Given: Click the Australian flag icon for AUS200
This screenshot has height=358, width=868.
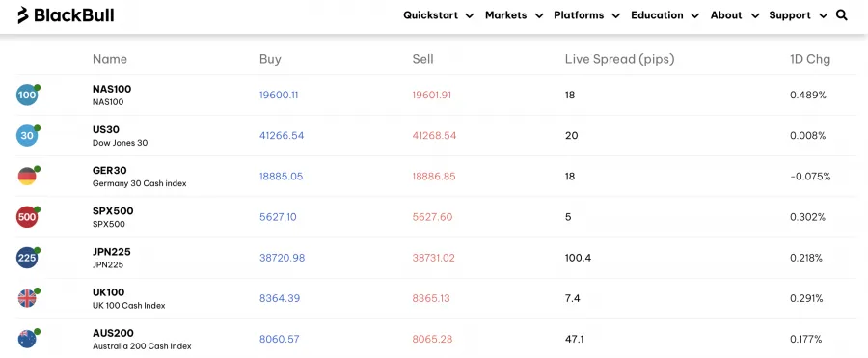Looking at the screenshot, I should tap(27, 339).
